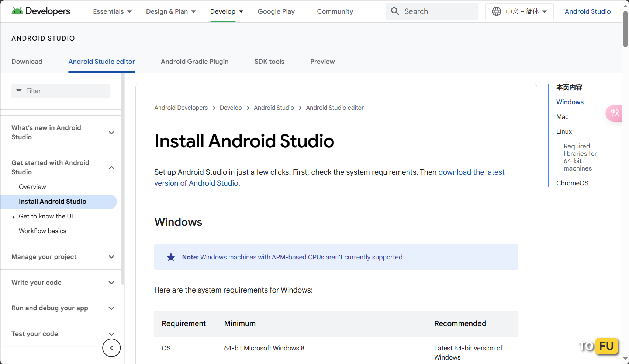Click the Develop breadcrumb link

[231, 108]
